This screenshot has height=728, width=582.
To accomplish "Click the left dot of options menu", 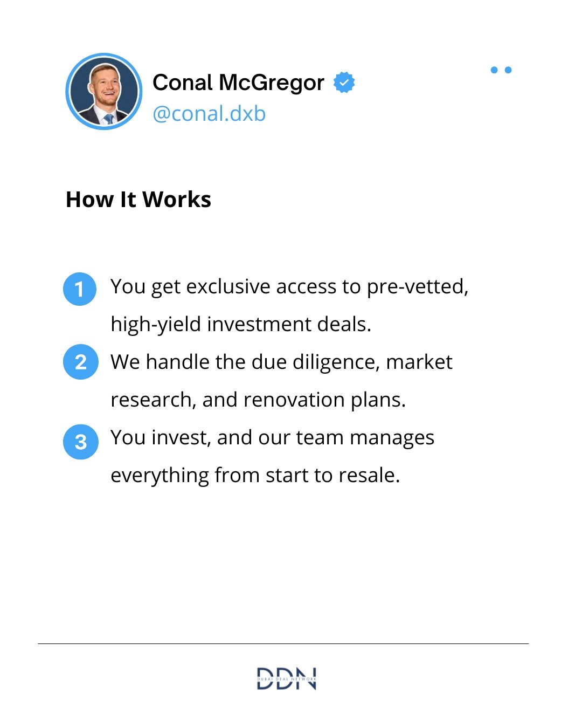I will [494, 70].
